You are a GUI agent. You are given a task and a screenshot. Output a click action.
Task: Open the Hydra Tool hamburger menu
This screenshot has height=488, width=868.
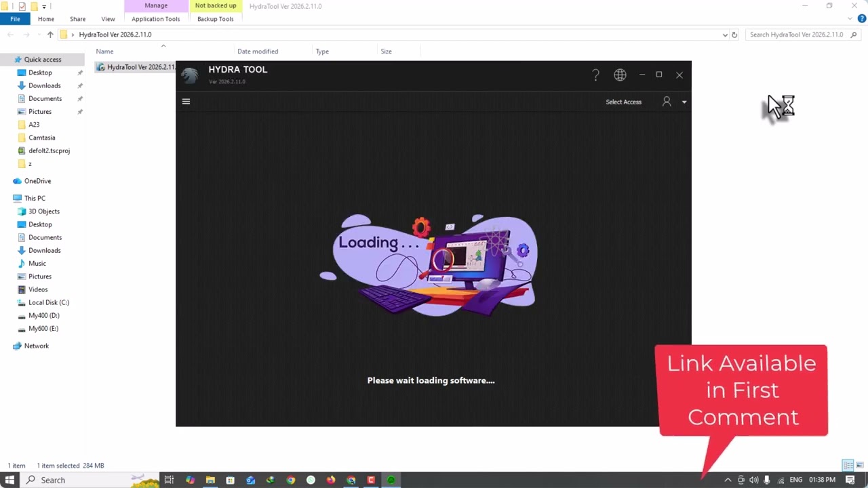186,102
